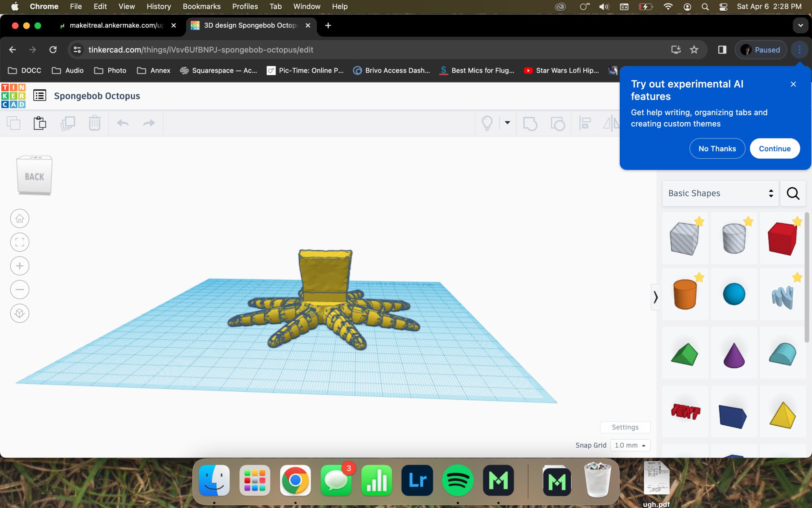Star this page as a bookmark
Screen dimensions: 812x508
694,50
